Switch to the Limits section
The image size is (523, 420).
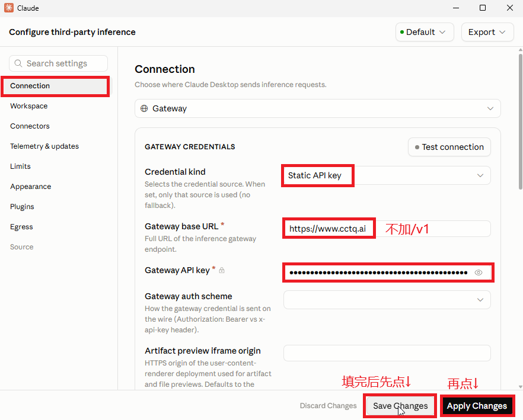(20, 166)
